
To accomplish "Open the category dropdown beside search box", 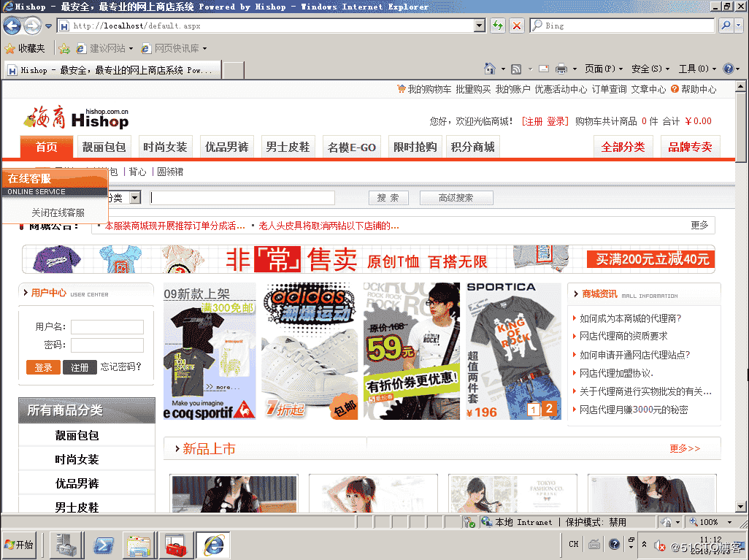I will (136, 197).
